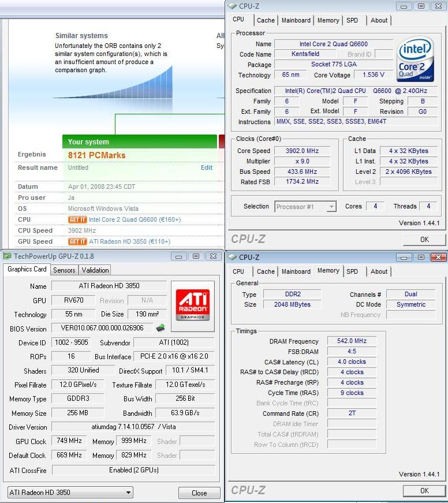
Task: Open the Mainboard tab in top CPU-Z window
Action: click(x=296, y=20)
